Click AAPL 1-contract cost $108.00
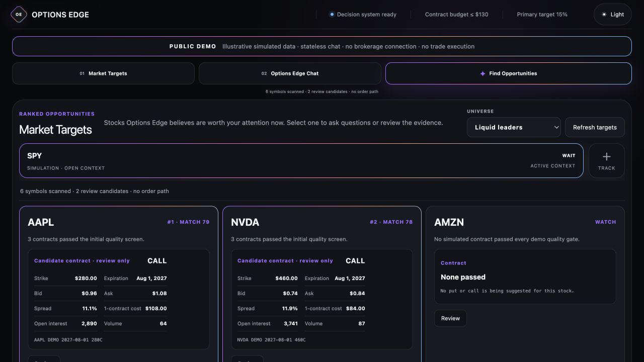Image resolution: width=644 pixels, height=362 pixels. pyautogui.click(x=156, y=308)
